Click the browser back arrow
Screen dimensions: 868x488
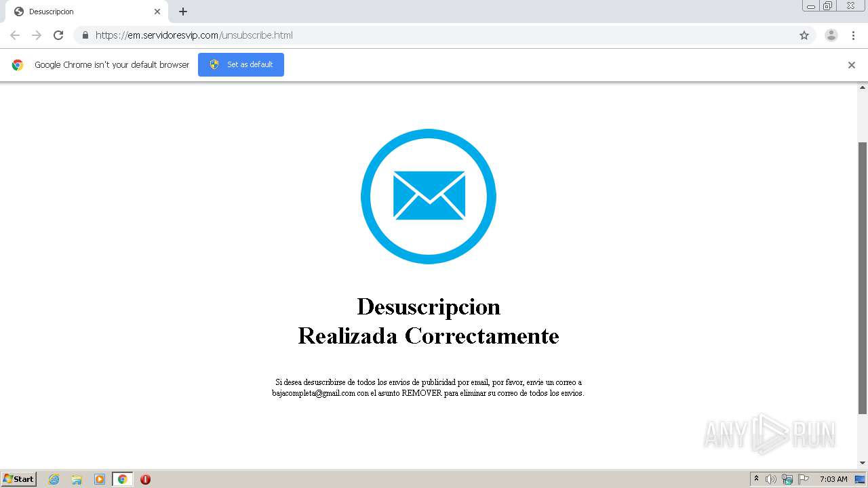(15, 35)
